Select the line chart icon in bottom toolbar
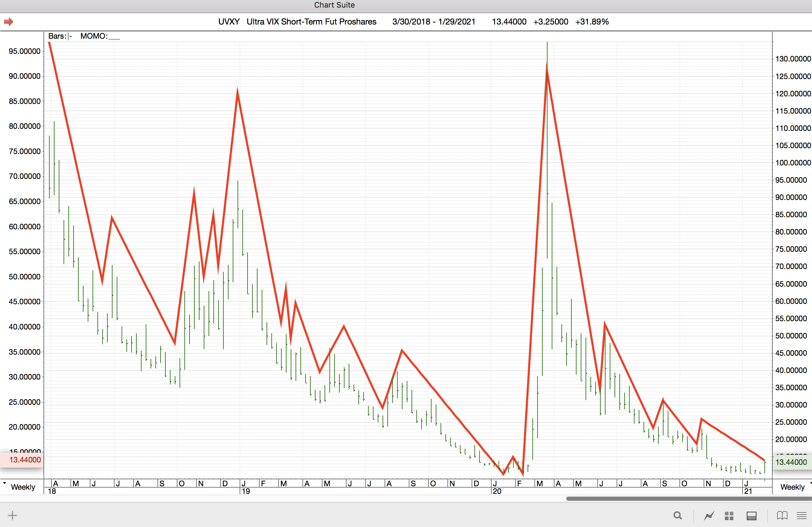 [x=709, y=516]
